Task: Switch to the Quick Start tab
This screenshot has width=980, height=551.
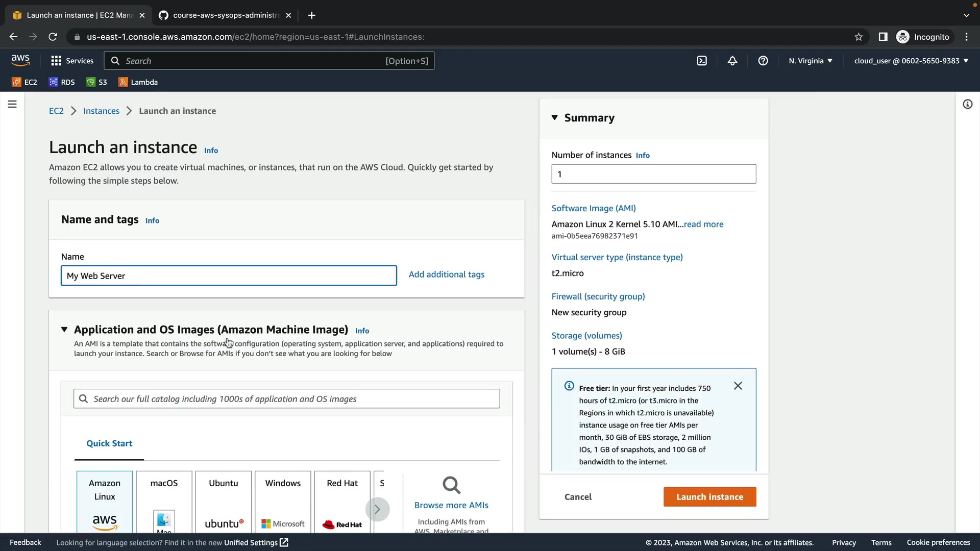Action: (x=109, y=443)
